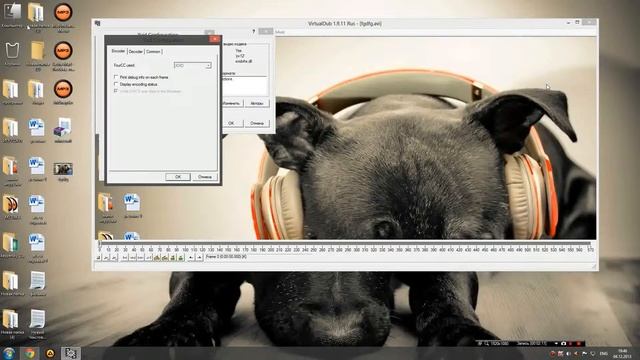Open the FourCC used dropdown
Image resolution: width=640 pixels, height=360 pixels.
[x=193, y=65]
